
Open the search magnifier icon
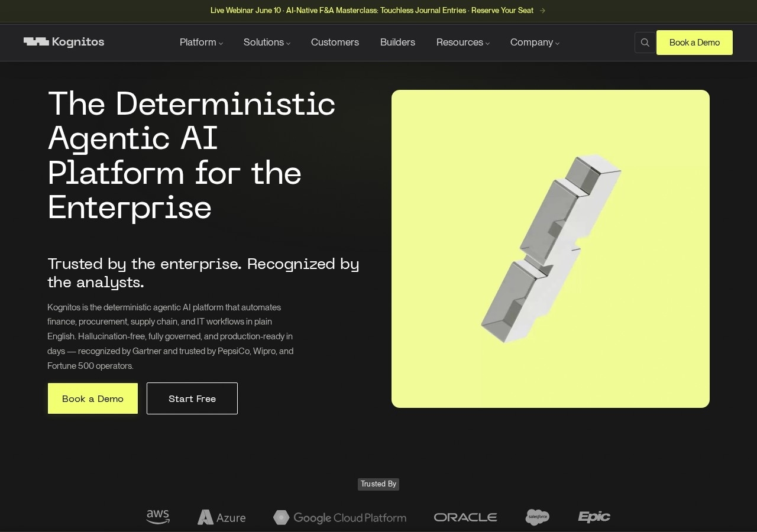click(x=645, y=43)
